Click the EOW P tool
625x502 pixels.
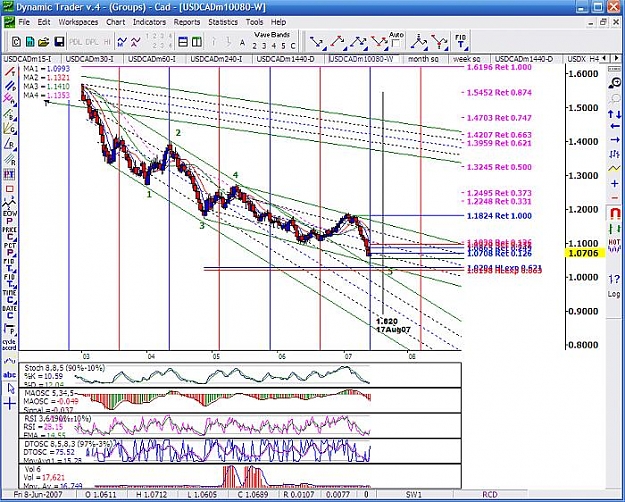point(10,217)
